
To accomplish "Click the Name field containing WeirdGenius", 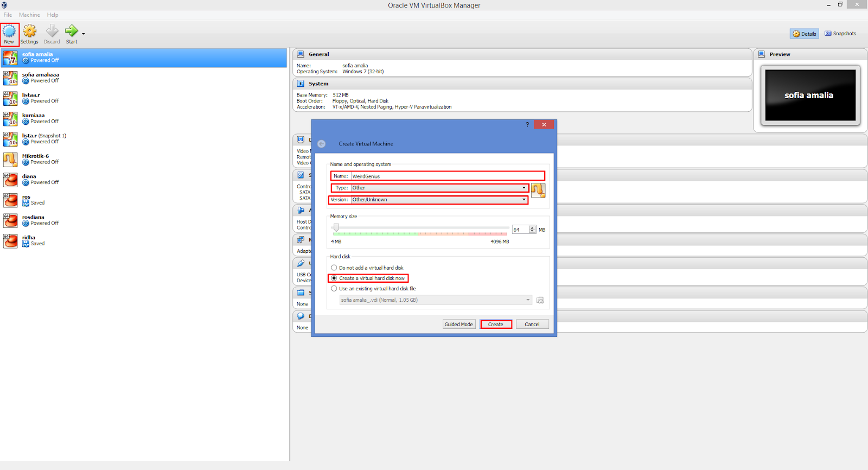I will (448, 176).
